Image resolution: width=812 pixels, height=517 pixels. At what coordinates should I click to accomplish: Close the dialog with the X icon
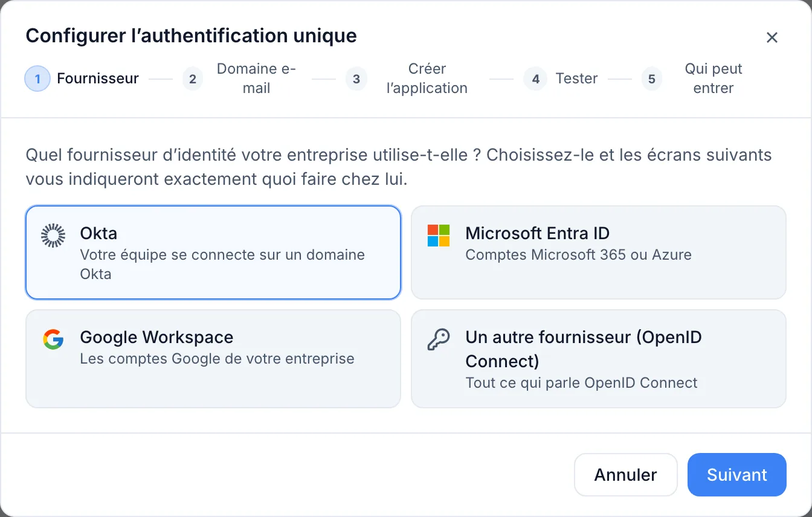click(x=772, y=37)
